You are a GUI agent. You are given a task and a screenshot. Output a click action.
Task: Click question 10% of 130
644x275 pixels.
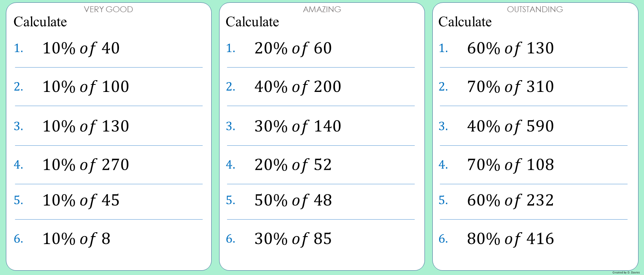pos(86,126)
